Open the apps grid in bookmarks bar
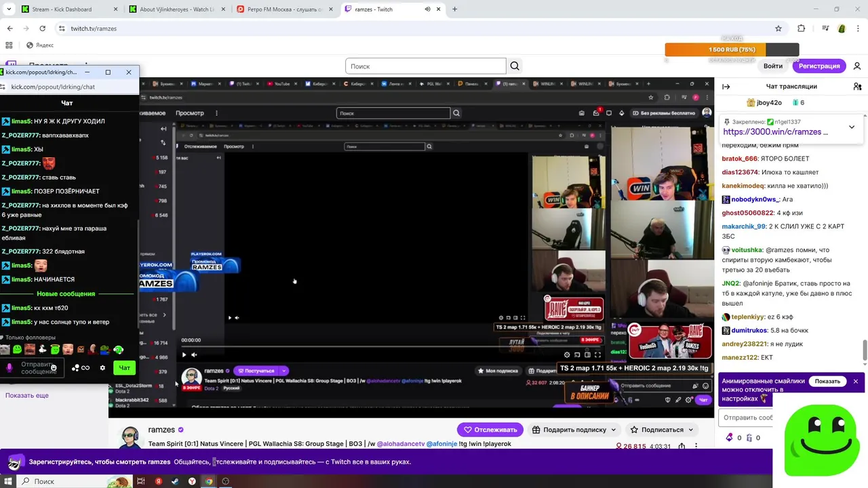 point(9,45)
